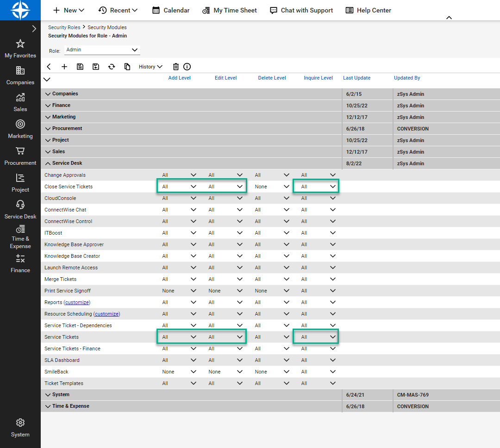
Task: Click the circled info icon
Action: click(187, 67)
